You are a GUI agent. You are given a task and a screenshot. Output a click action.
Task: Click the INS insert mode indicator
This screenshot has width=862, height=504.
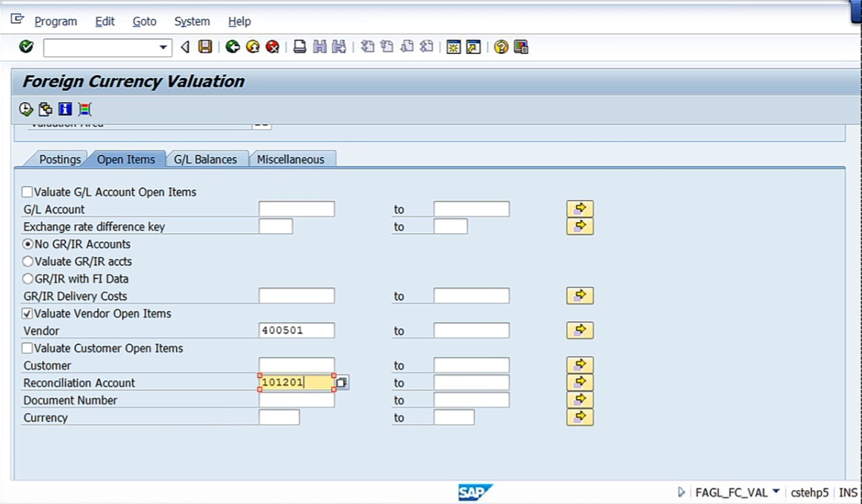pos(848,492)
